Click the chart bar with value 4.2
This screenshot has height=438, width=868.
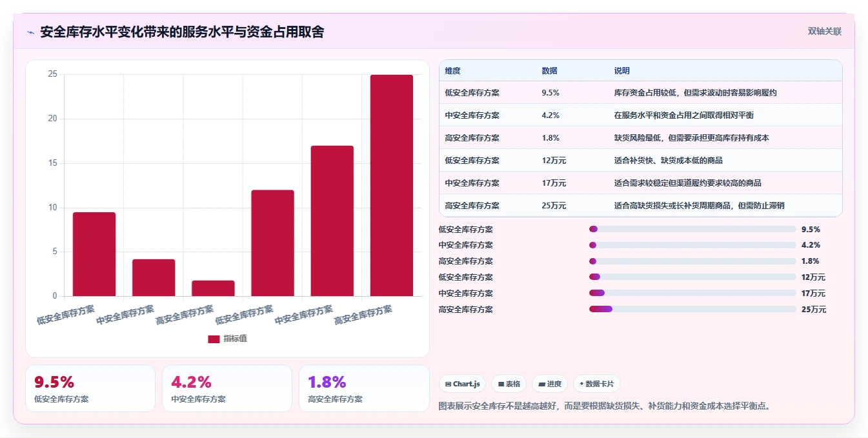(x=154, y=277)
